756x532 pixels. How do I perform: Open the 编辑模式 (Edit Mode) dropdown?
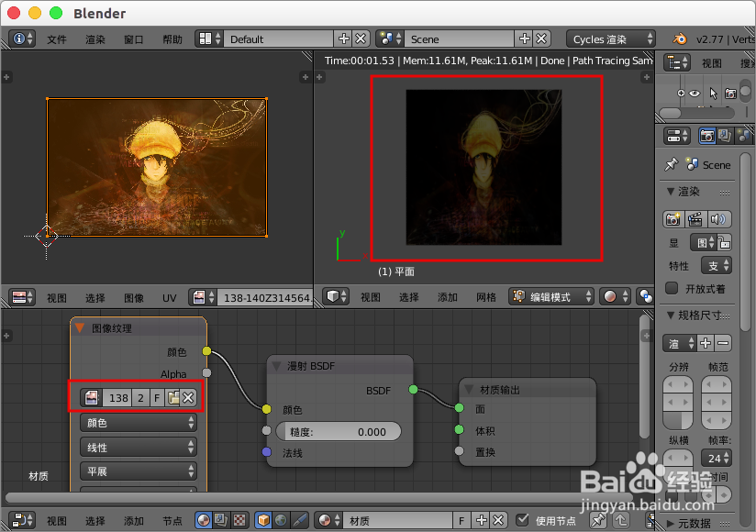(x=551, y=296)
